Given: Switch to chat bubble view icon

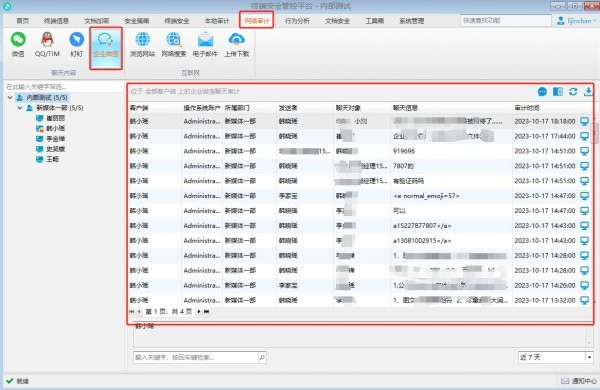Looking at the screenshot, I should 542,91.
